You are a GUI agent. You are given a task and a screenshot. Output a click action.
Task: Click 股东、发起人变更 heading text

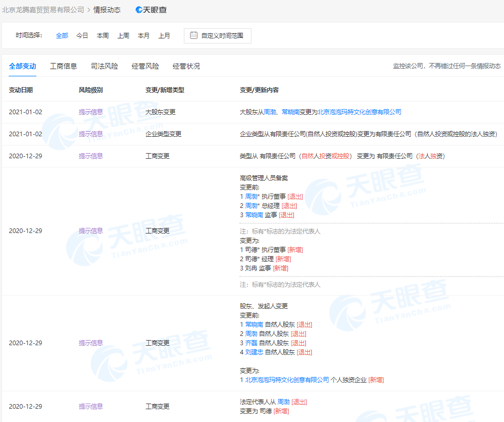click(264, 306)
